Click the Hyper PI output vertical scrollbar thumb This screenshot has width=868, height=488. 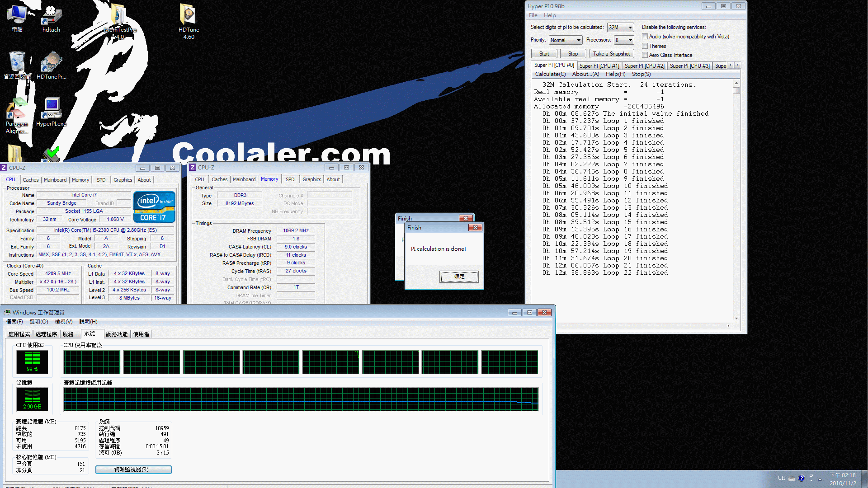pyautogui.click(x=736, y=91)
